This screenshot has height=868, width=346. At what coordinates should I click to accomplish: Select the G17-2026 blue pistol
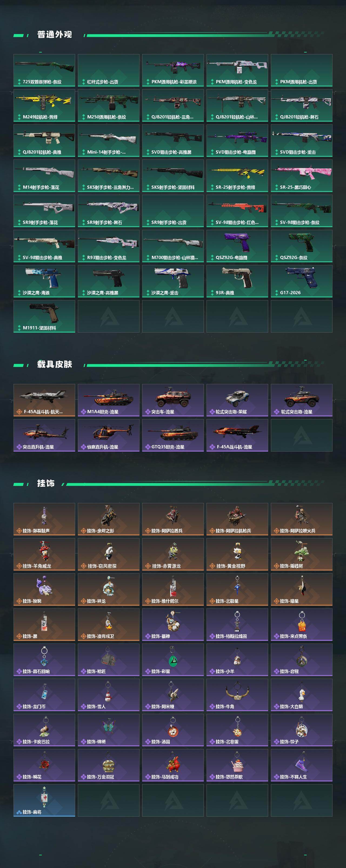(301, 281)
